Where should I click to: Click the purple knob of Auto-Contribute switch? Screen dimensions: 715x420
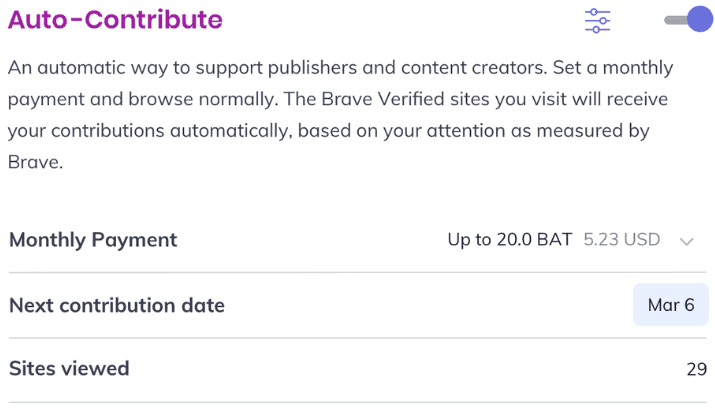click(x=699, y=19)
